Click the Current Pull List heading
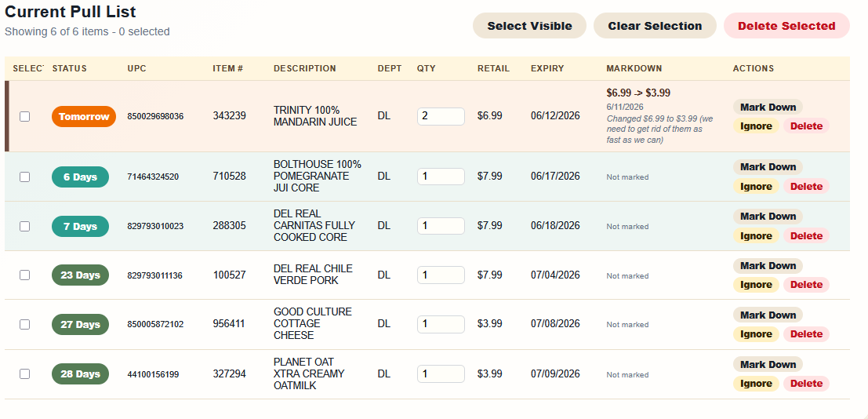The height and width of the screenshot is (419, 868). [71, 12]
